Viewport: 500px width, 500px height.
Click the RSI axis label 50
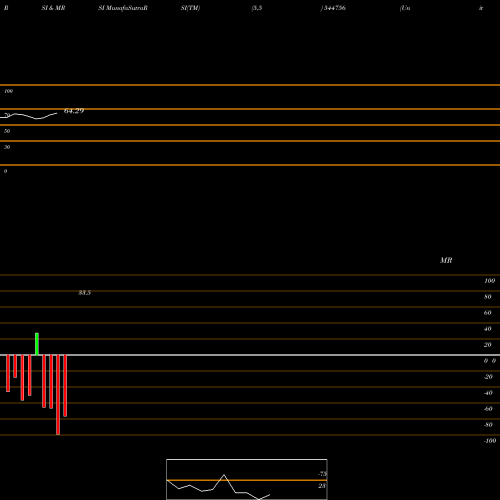[7, 131]
